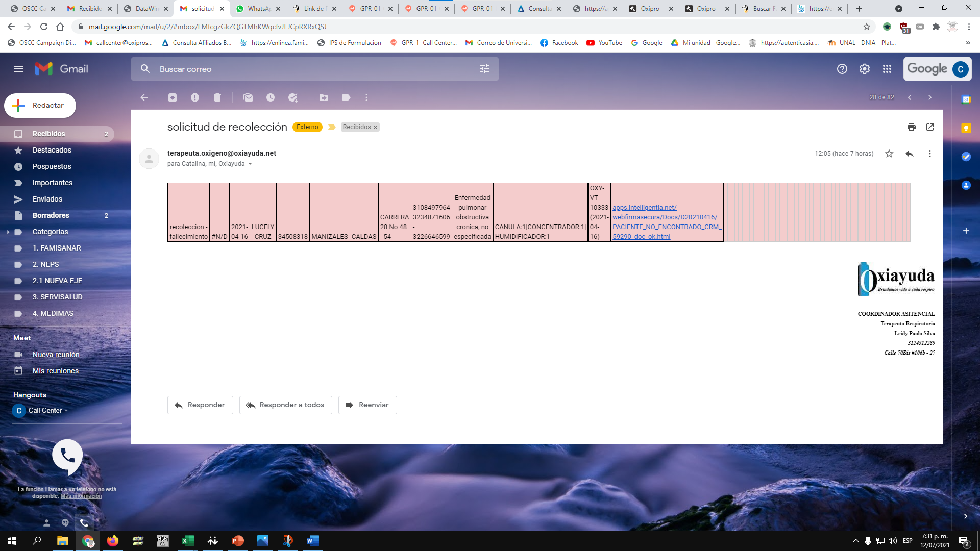
Task: Open Firefox from the taskbar
Action: (112, 541)
